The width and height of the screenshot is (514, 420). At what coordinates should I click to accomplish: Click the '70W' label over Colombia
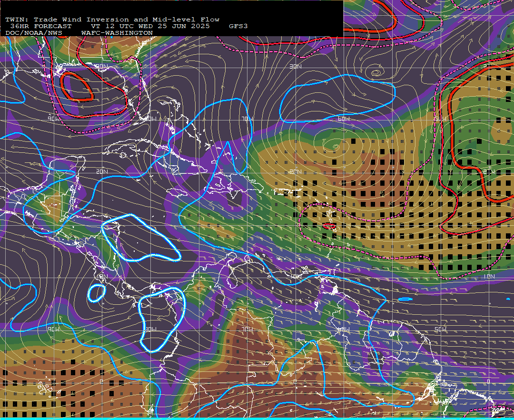pyautogui.click(x=247, y=329)
